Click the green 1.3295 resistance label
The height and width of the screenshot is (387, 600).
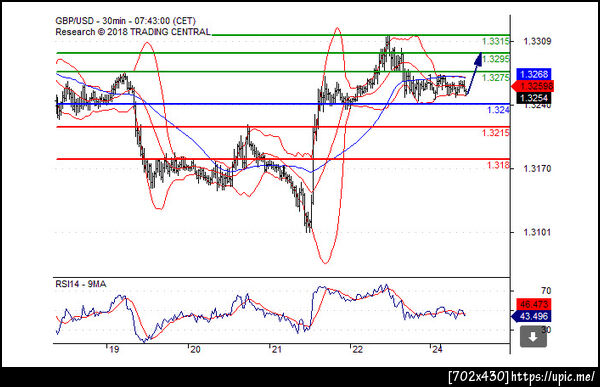[x=496, y=59]
